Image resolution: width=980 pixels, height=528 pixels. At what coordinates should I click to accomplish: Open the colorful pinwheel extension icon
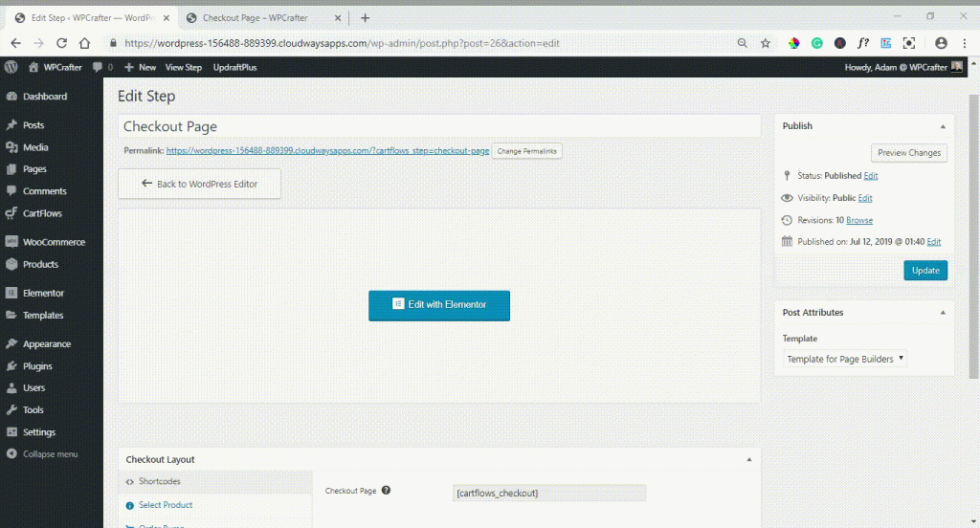click(x=793, y=43)
